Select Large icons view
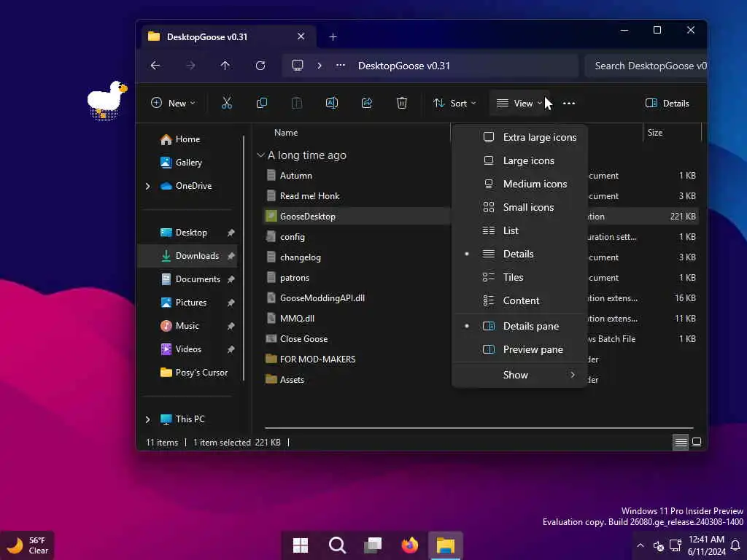 tap(519, 160)
